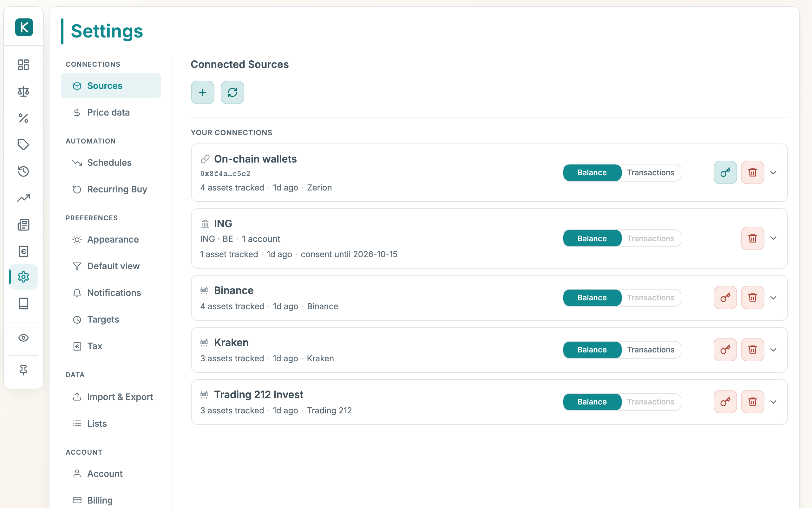
Task: Expand the Binance card chevron
Action: pos(773,298)
